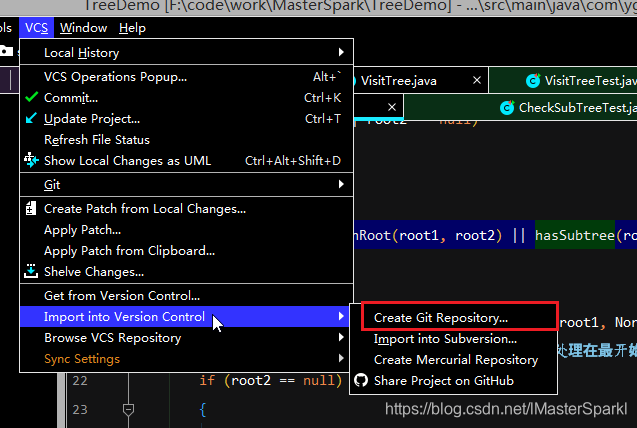Click the UML diagram icon
The width and height of the screenshot is (637, 428).
pos(31,160)
